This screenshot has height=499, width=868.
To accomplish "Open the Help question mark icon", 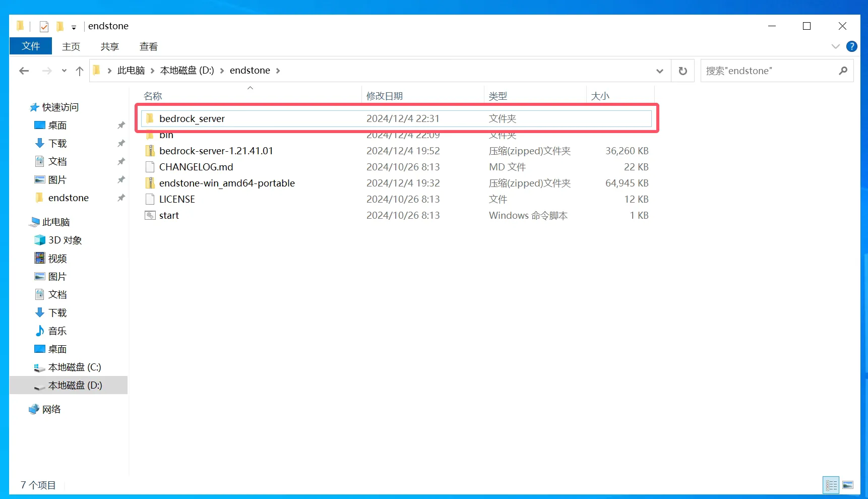I will pos(851,46).
